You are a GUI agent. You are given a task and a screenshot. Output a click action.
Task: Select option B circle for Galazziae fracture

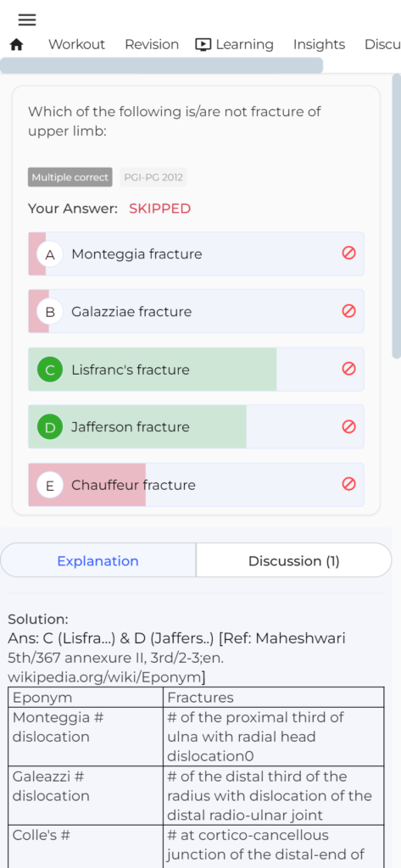[50, 312]
